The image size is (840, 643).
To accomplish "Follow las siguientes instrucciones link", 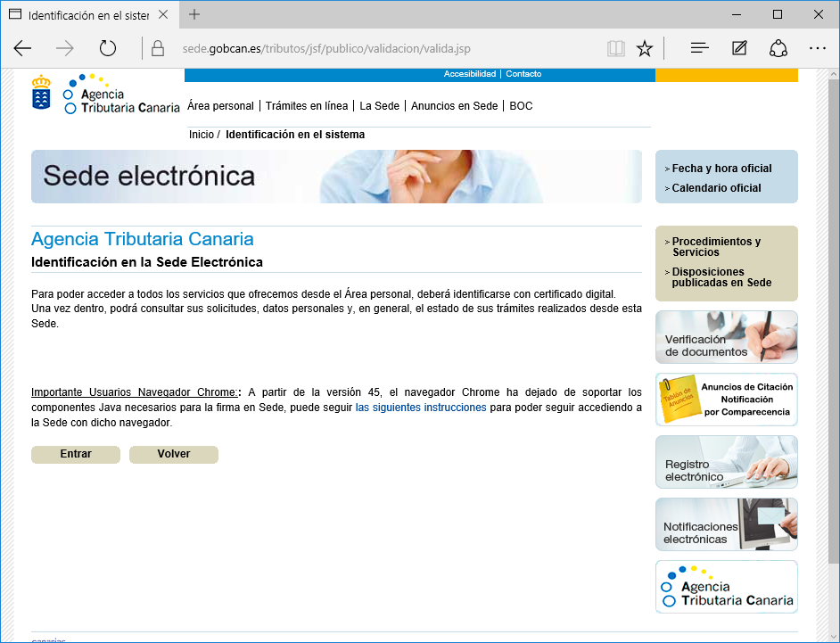I will (x=421, y=408).
